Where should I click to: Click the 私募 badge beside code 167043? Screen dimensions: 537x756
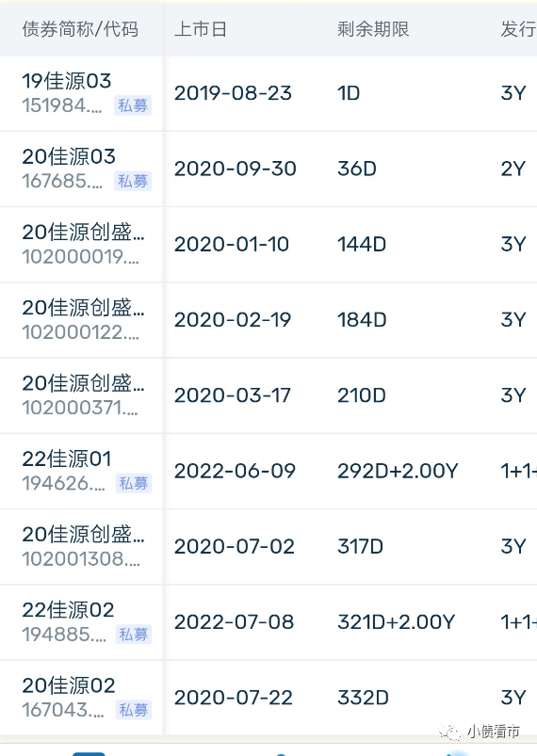click(x=134, y=710)
